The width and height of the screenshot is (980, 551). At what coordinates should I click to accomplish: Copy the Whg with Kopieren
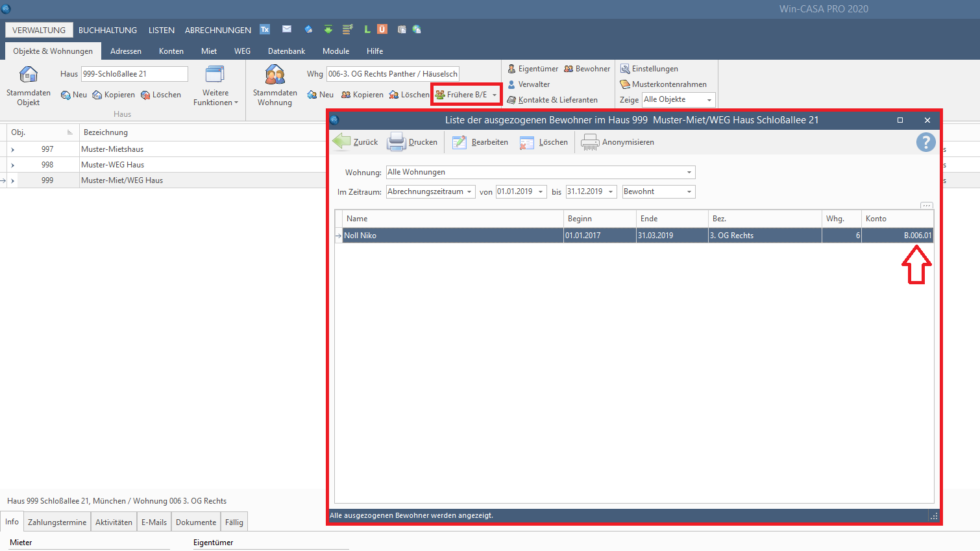(x=362, y=95)
